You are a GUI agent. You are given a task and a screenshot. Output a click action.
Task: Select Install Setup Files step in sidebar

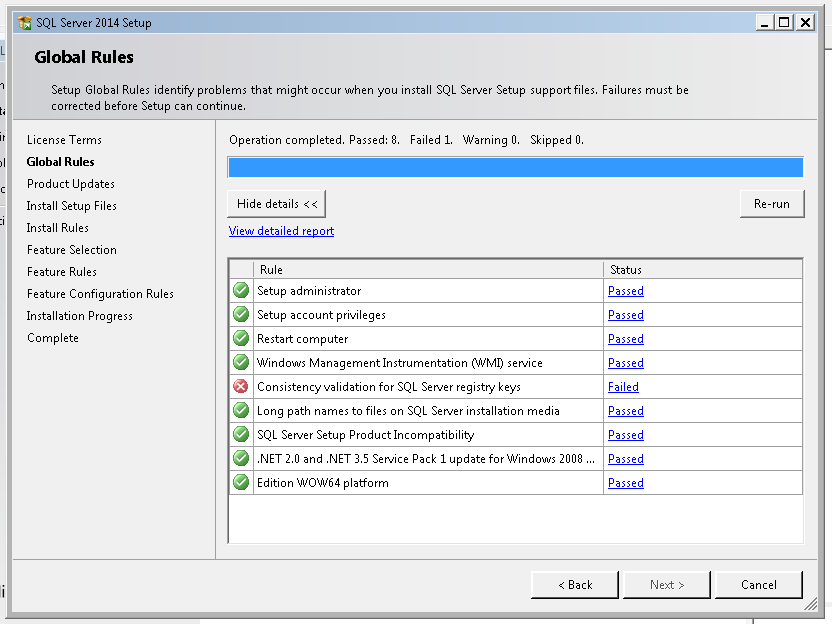72,206
